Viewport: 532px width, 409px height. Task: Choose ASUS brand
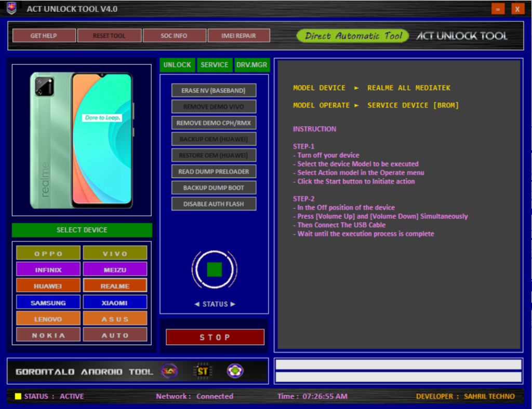click(x=115, y=319)
